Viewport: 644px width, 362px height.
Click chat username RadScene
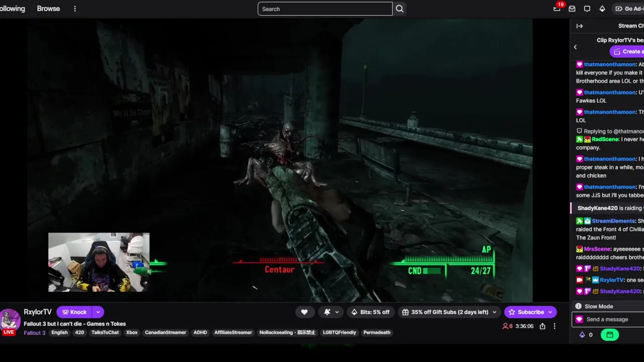point(605,139)
